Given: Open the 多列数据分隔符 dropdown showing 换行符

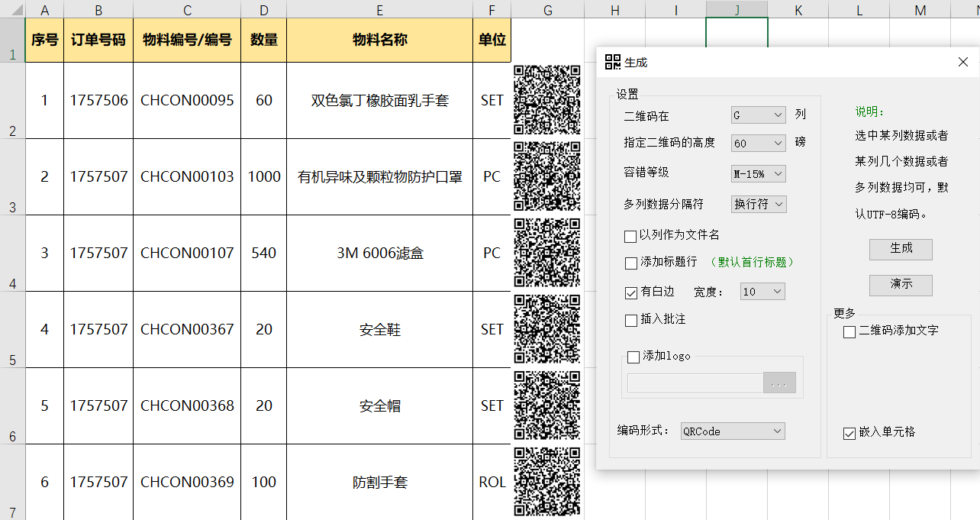Looking at the screenshot, I should click(x=758, y=204).
